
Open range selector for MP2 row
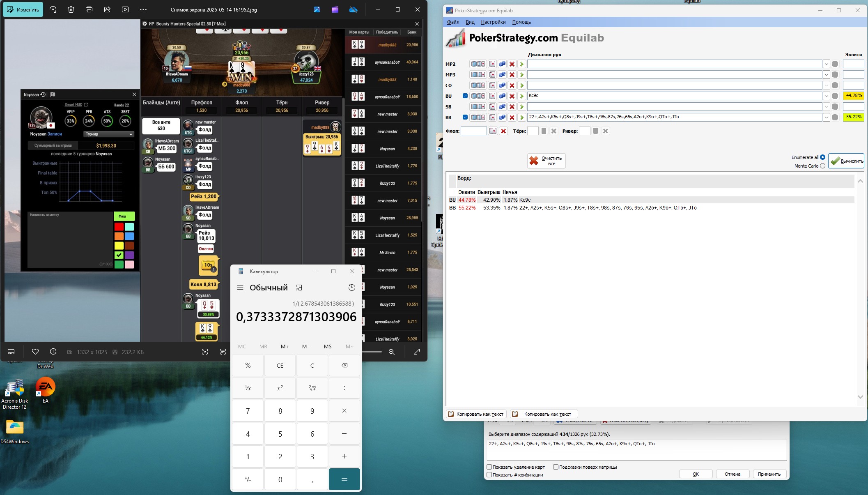point(478,64)
